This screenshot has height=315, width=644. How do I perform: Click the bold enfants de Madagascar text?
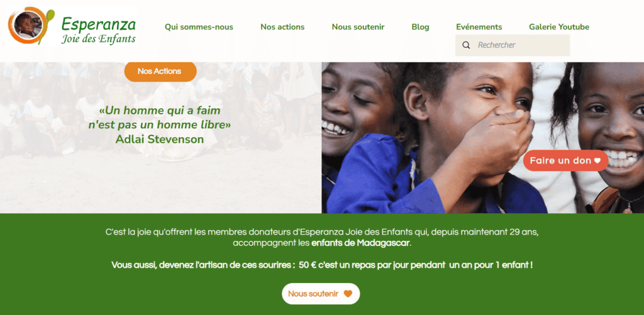click(x=360, y=243)
